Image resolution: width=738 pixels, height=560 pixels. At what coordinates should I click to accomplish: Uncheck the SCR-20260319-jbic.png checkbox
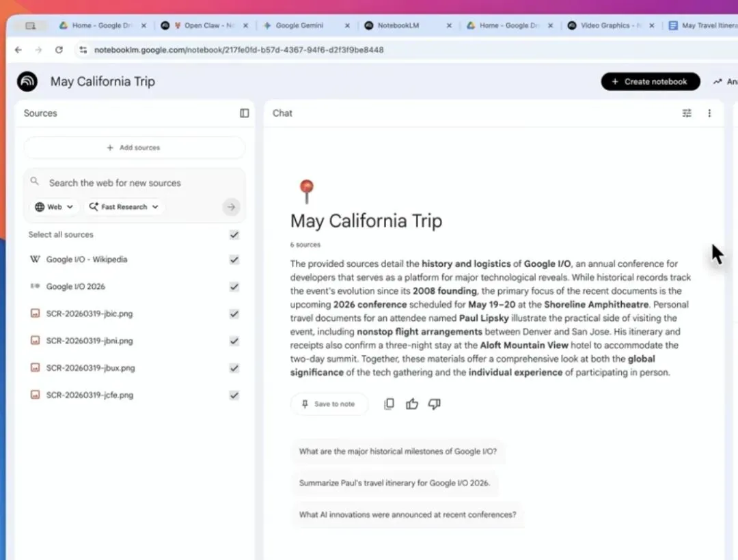[x=234, y=313]
